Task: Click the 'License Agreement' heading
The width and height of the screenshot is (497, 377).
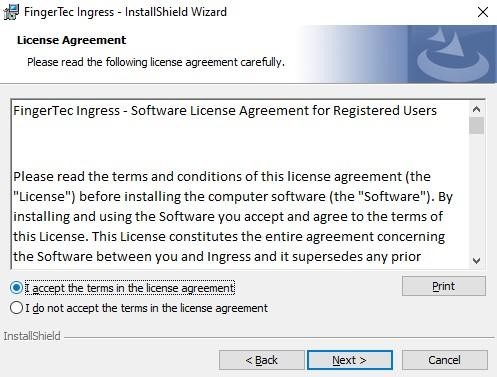Action: (x=72, y=40)
